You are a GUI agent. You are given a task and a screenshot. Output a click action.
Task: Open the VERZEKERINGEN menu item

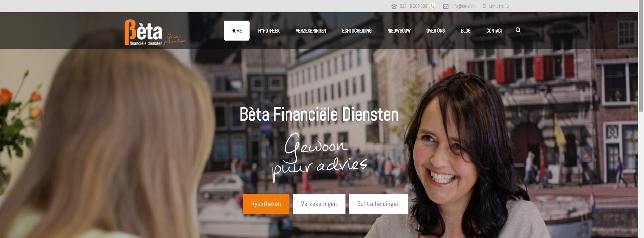[x=311, y=31]
